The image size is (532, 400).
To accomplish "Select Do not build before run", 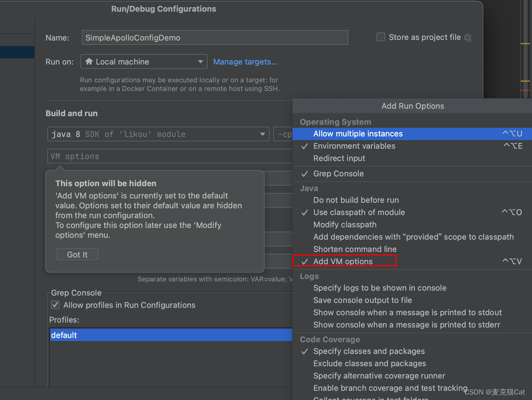I will (412, 200).
